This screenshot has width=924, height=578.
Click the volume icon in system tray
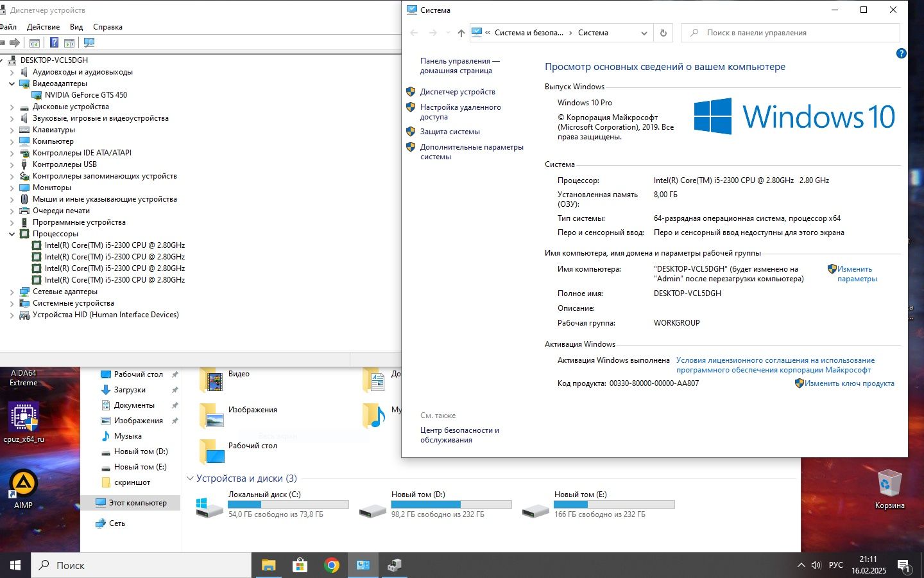[x=816, y=565]
